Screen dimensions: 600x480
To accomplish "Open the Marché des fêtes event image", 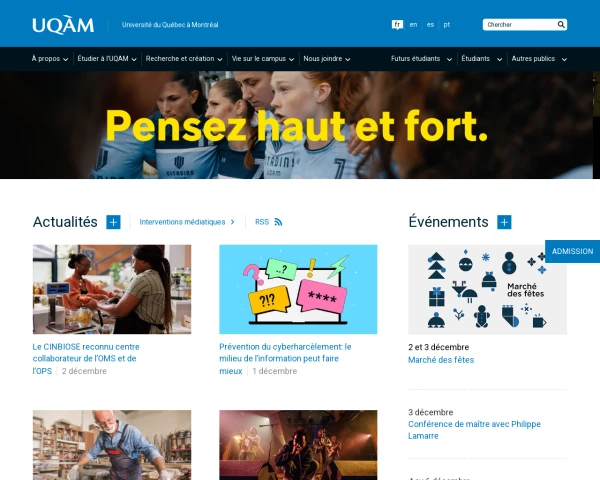I will [488, 289].
